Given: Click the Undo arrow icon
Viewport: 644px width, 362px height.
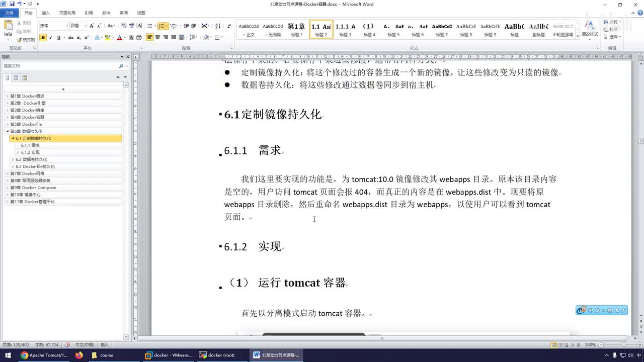Looking at the screenshot, I should 19,4.
